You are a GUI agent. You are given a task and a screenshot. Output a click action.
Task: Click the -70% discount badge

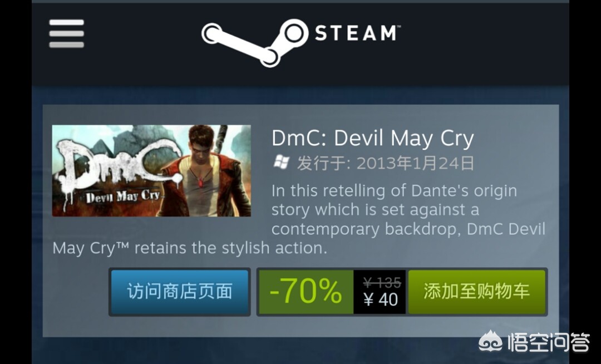pos(306,292)
